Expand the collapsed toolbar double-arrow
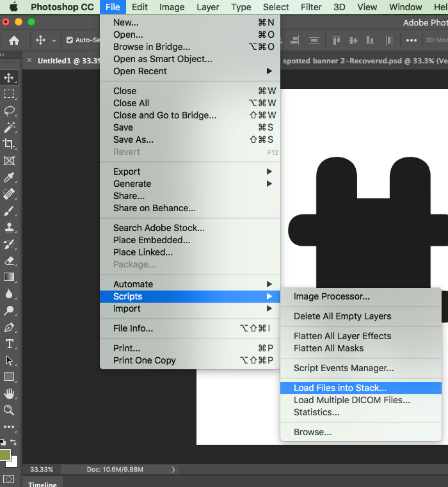 [x=3, y=54]
